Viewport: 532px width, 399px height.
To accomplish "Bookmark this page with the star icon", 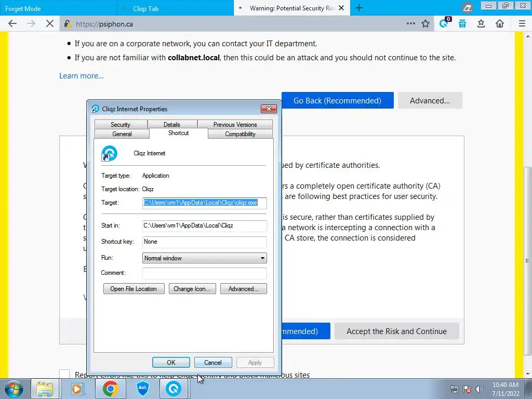I will (425, 23).
